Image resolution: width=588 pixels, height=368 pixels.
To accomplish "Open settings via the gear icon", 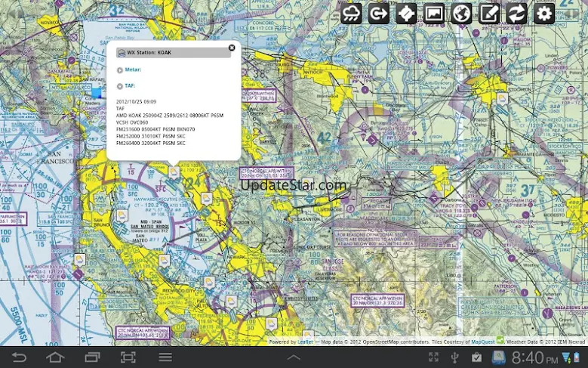I will (544, 13).
